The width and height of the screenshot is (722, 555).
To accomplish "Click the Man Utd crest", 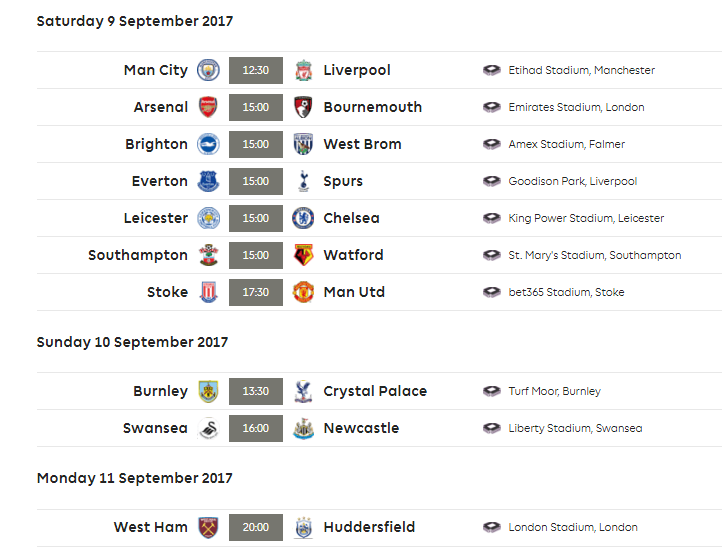I will coord(303,292).
